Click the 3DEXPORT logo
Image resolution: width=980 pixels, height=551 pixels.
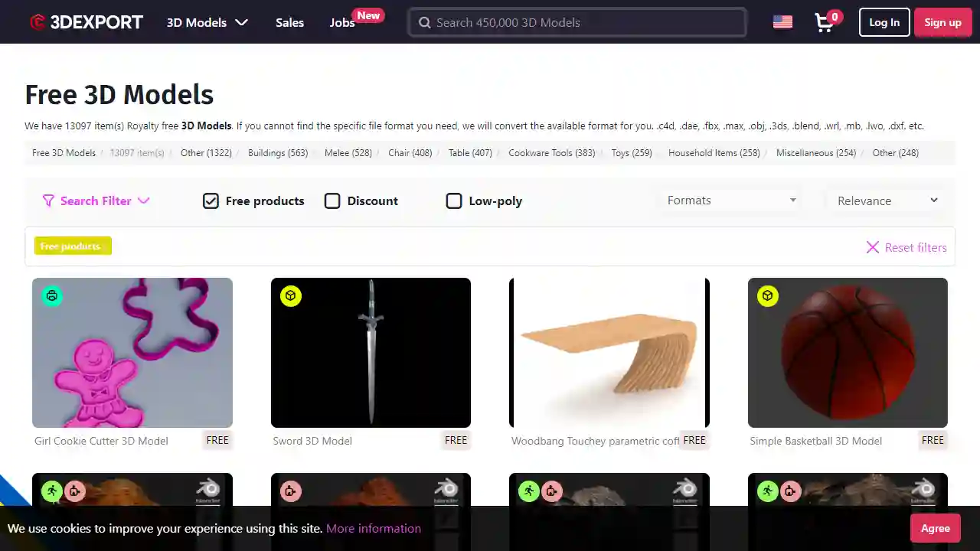coord(86,21)
